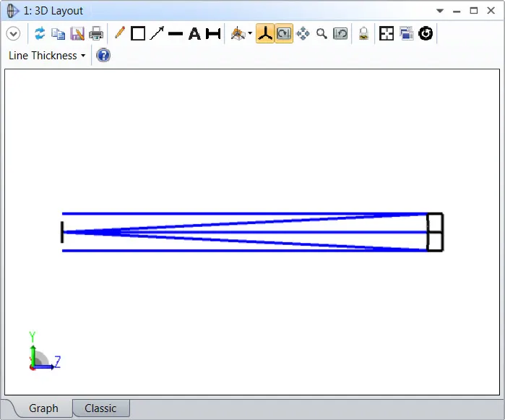This screenshot has height=420, width=505.
Task: Toggle the coordinate axes triad button
Action: tap(265, 33)
